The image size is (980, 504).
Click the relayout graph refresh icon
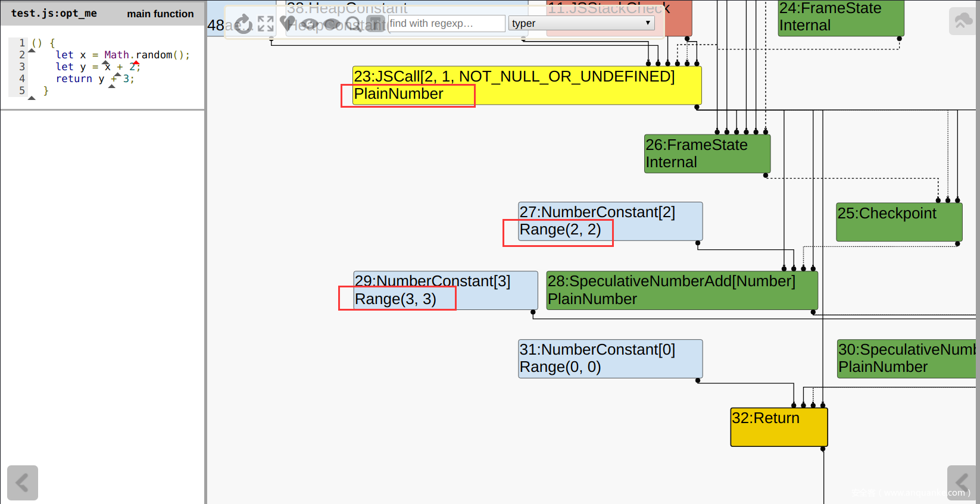point(244,24)
